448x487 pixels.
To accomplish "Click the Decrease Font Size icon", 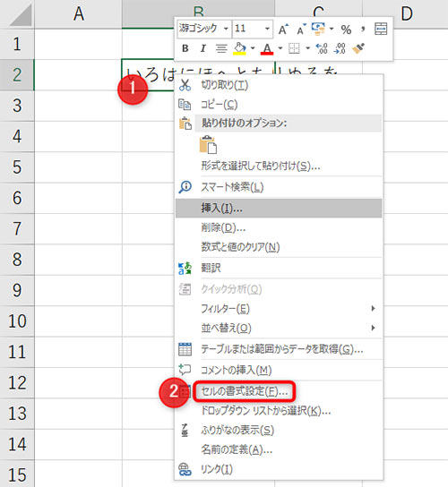I will tap(301, 30).
